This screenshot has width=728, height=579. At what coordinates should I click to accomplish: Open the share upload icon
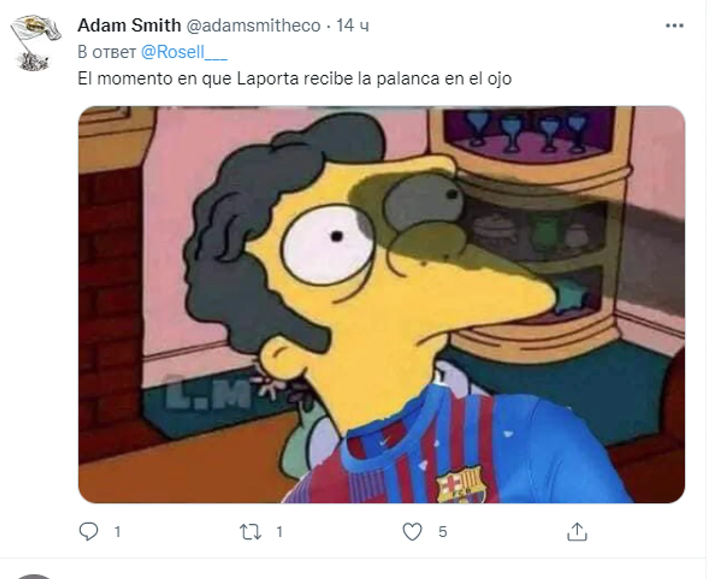(577, 532)
